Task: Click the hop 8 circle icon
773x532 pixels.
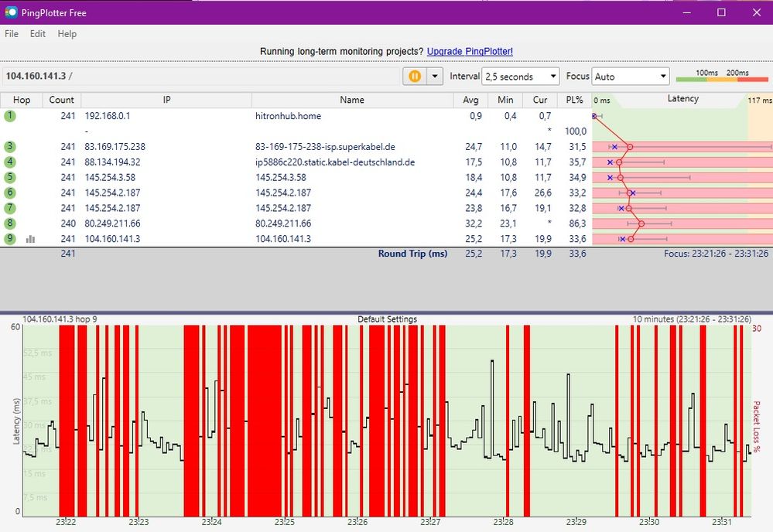Action: tap(10, 223)
